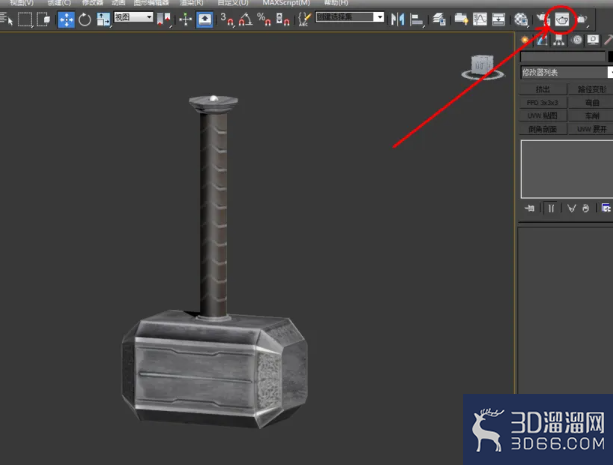613x465 pixels.
Task: Open the Rendered Frame Window teapot icon
Action: [x=562, y=19]
